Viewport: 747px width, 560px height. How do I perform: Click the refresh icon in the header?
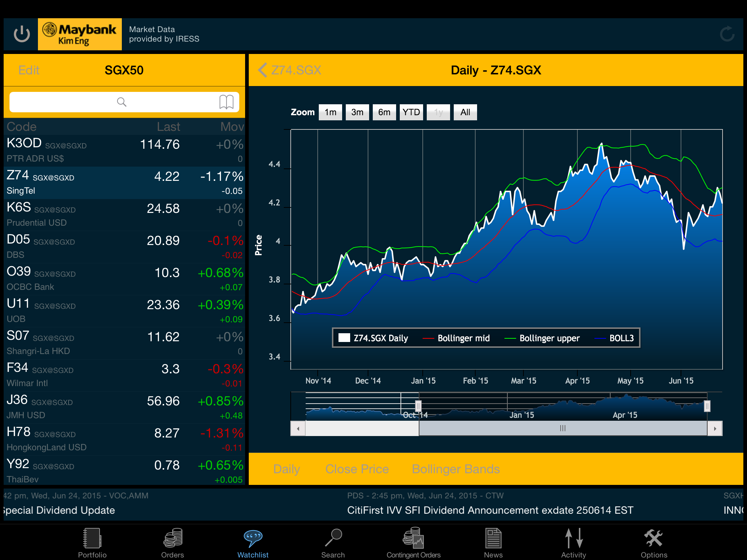tap(727, 34)
